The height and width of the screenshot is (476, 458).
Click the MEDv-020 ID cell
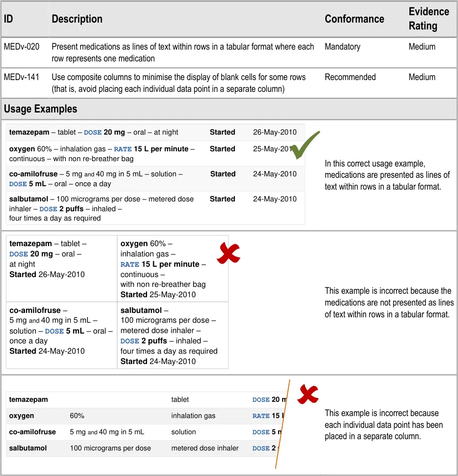[x=22, y=47]
